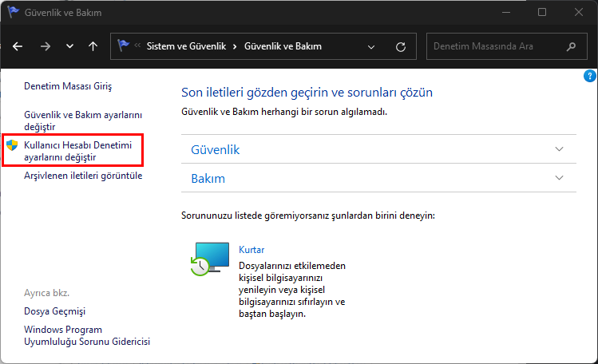Open recent locations dropdown chevron
This screenshot has height=364, width=598.
coord(69,46)
